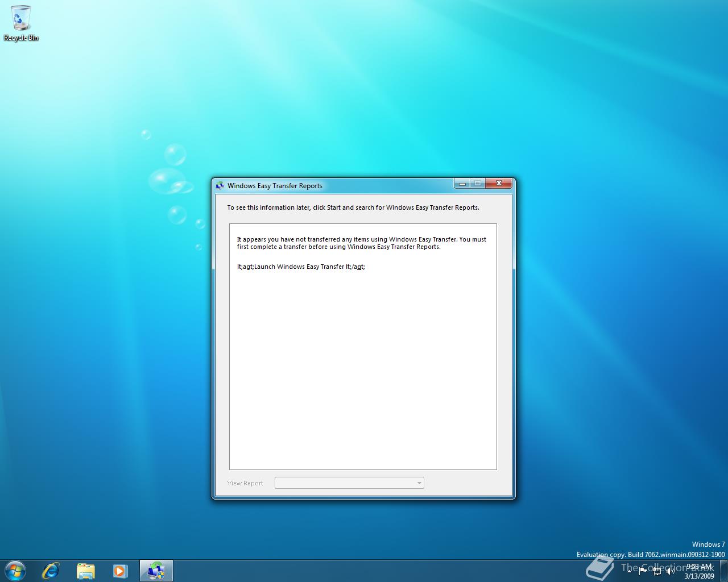Select the Windows Easy Transfer taskbar button
The width and height of the screenshot is (728, 582).
click(156, 571)
